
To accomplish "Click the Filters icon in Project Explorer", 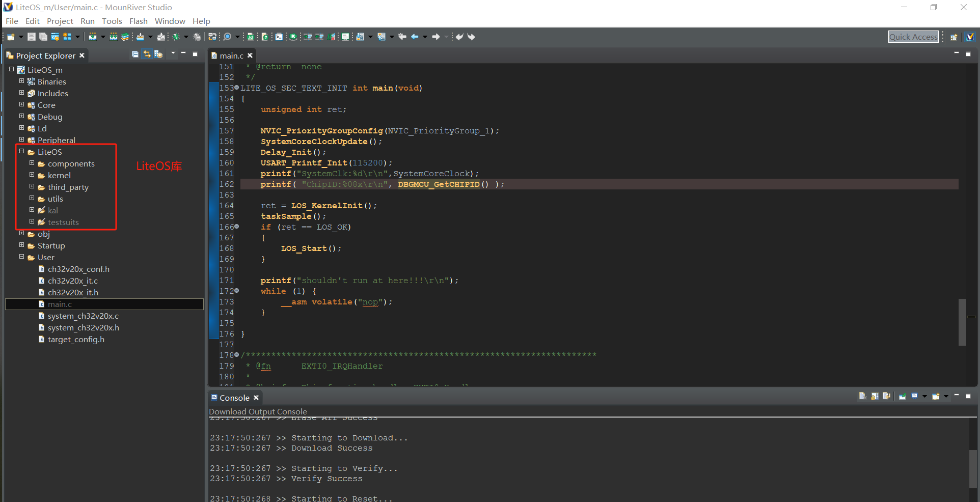I will (x=158, y=54).
